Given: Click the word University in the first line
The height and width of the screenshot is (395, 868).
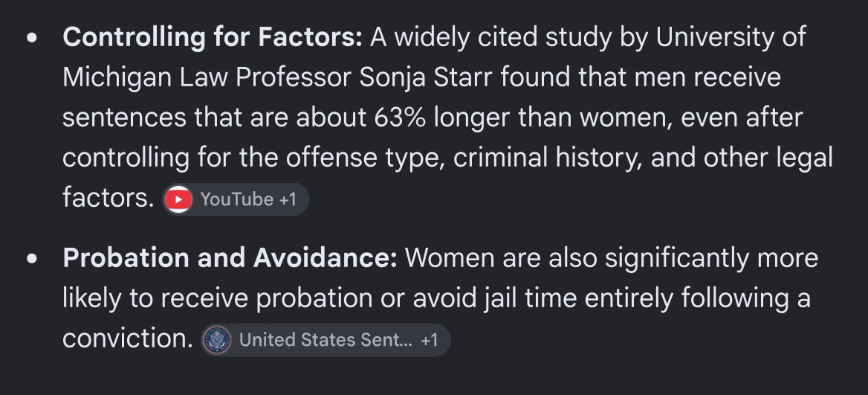Looking at the screenshot, I should (713, 38).
